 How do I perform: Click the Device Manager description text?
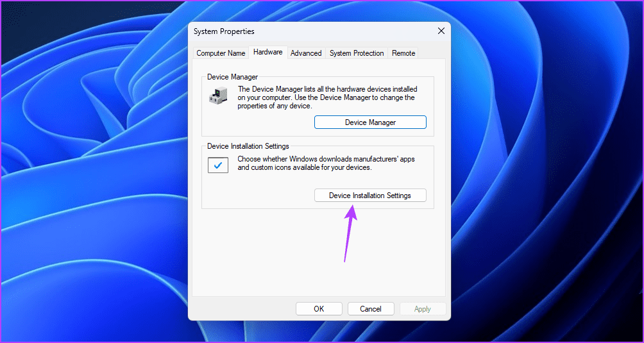[327, 97]
